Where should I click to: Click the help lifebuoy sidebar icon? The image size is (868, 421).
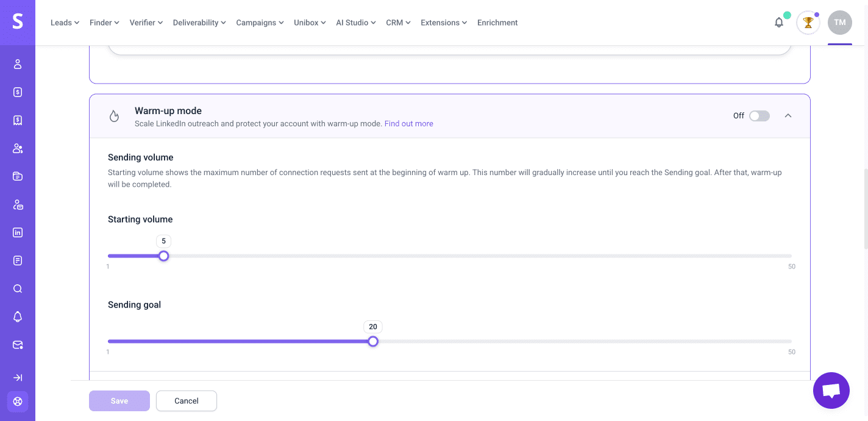pyautogui.click(x=18, y=401)
